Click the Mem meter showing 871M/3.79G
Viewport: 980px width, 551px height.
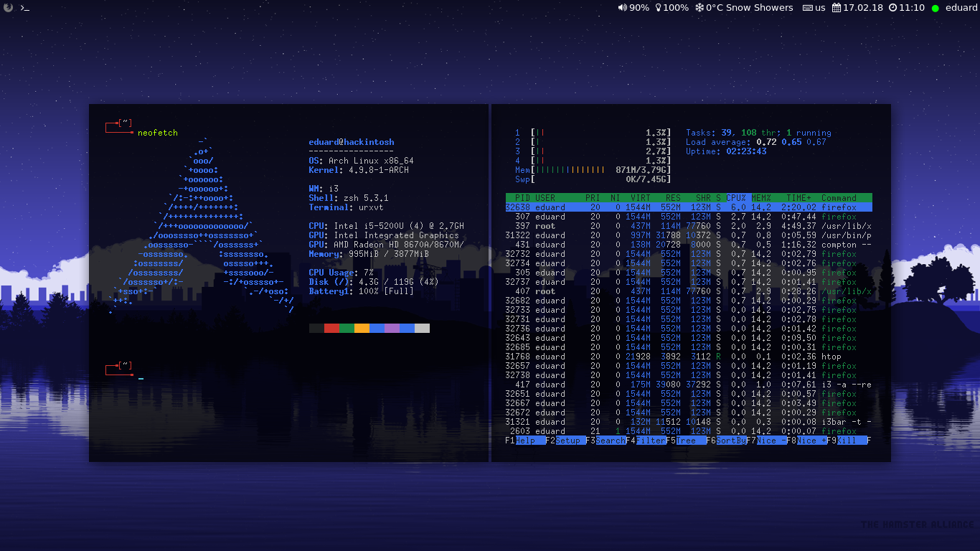pos(593,170)
